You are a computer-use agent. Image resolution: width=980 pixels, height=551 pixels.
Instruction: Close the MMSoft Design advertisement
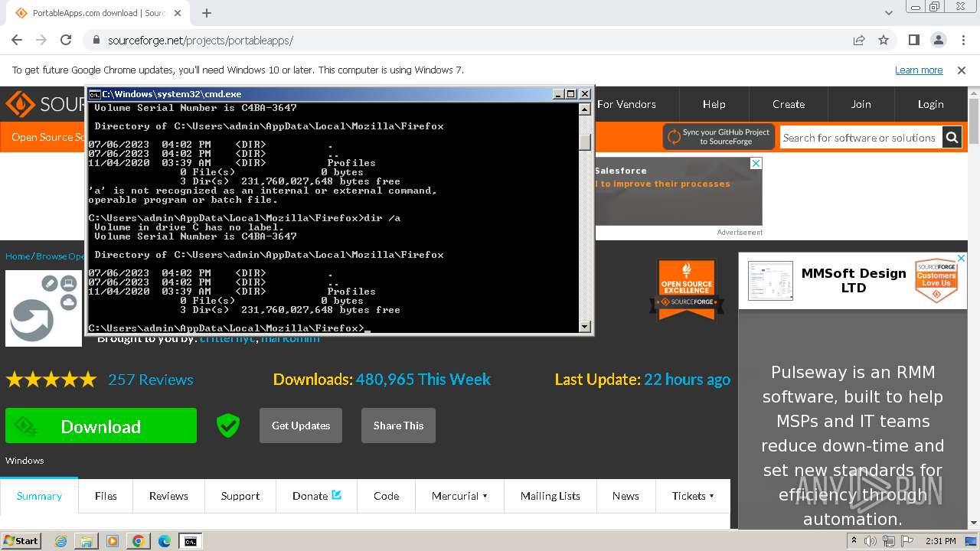[x=961, y=259]
